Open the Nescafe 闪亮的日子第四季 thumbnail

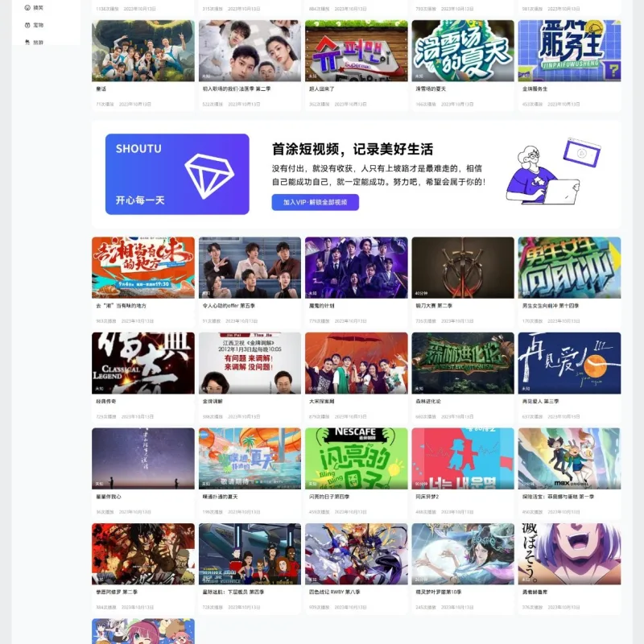coord(356,458)
